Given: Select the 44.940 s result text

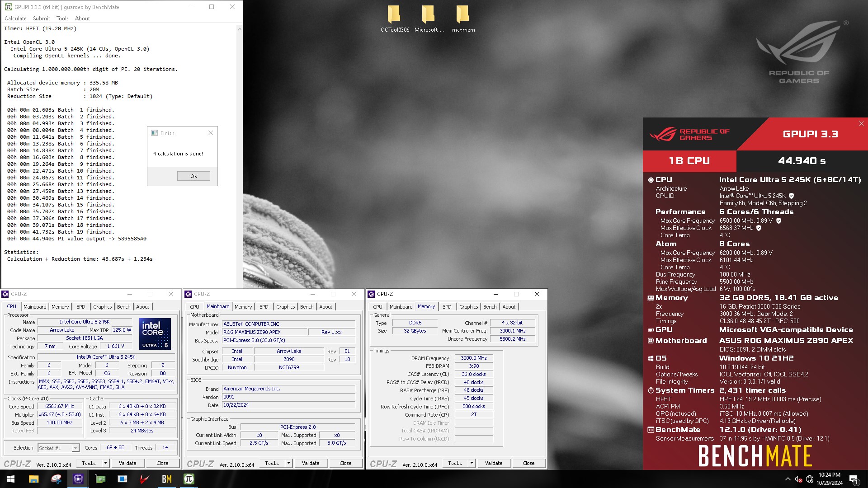Looking at the screenshot, I should point(802,161).
